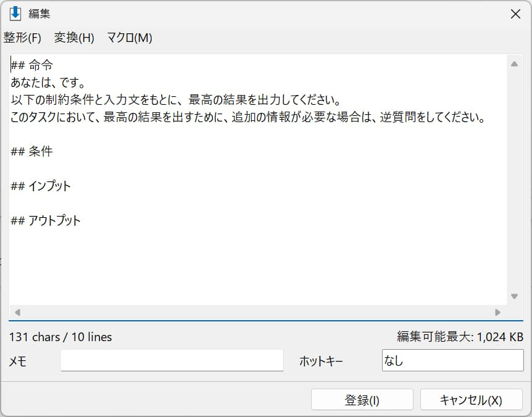Place cursor on line '## 命令'
Image resolution: width=532 pixels, height=417 pixels.
32,65
